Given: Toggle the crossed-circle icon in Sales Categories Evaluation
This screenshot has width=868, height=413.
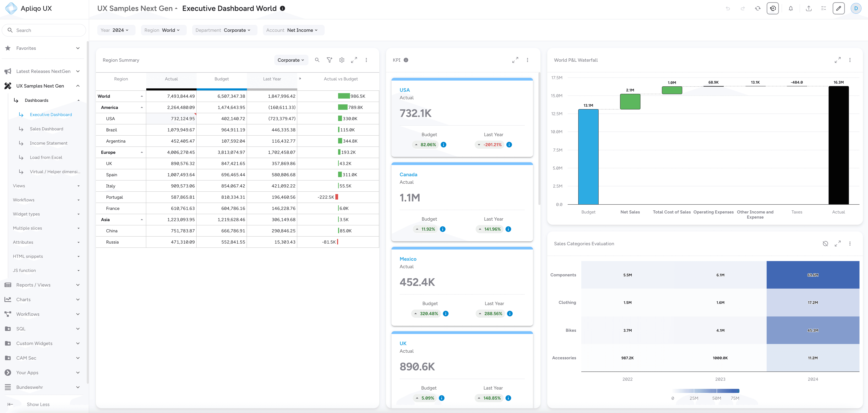Looking at the screenshot, I should [x=825, y=244].
